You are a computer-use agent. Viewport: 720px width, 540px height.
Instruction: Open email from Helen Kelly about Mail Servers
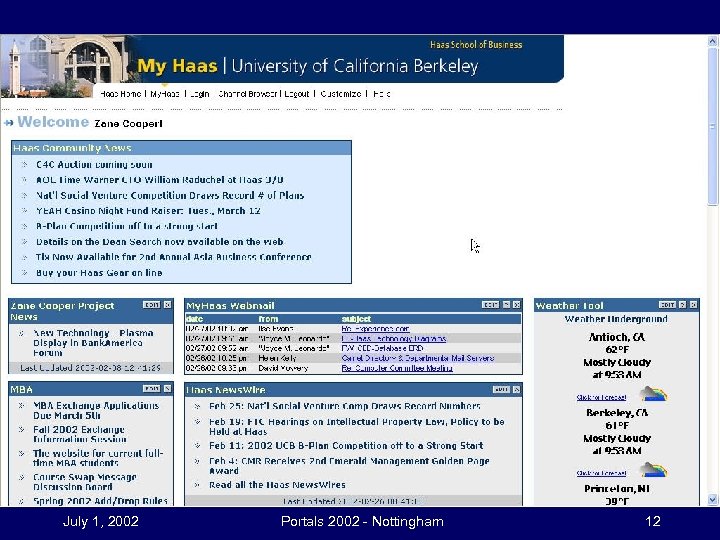pyautogui.click(x=418, y=358)
